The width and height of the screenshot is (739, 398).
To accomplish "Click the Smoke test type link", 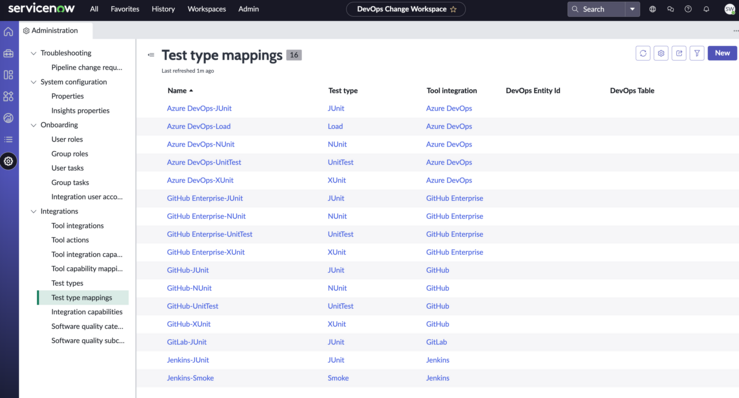I will coord(338,378).
